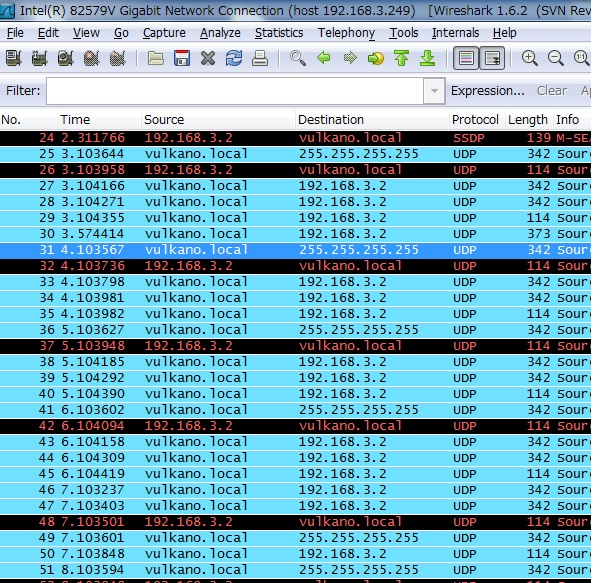Screen dimensions: 601x583
Task: Open the Analyze menu
Action: (x=220, y=33)
